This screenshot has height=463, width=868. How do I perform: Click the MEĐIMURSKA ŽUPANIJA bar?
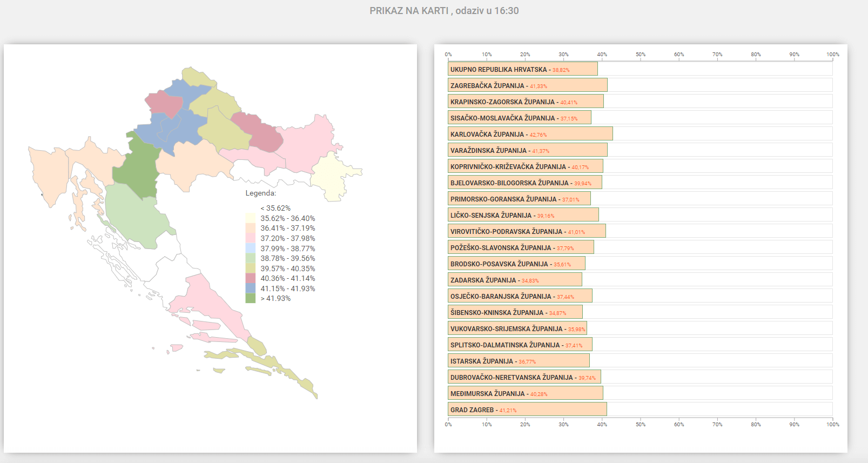(525, 393)
